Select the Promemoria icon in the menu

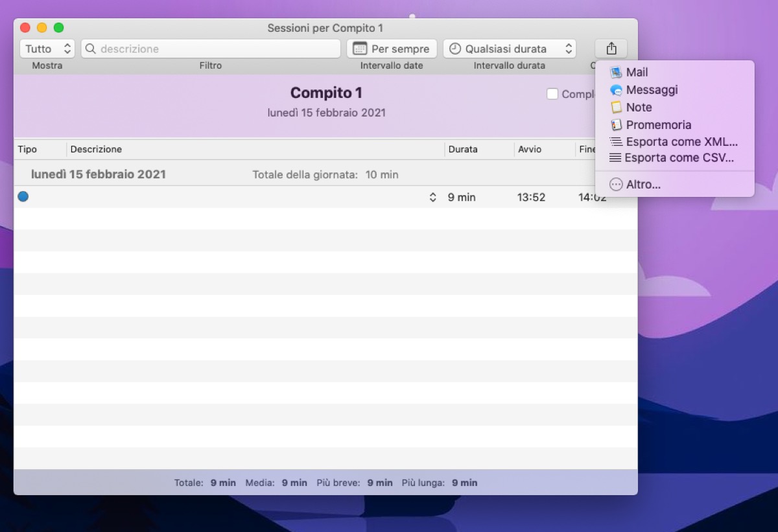[616, 124]
